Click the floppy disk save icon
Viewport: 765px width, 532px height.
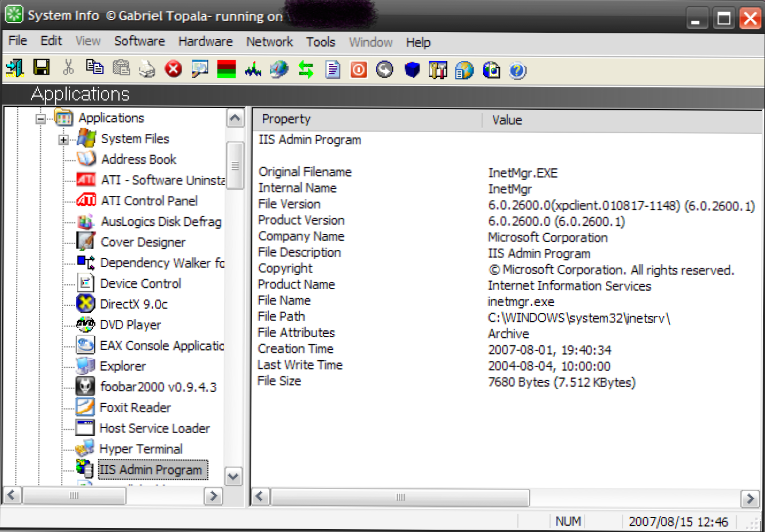point(41,68)
